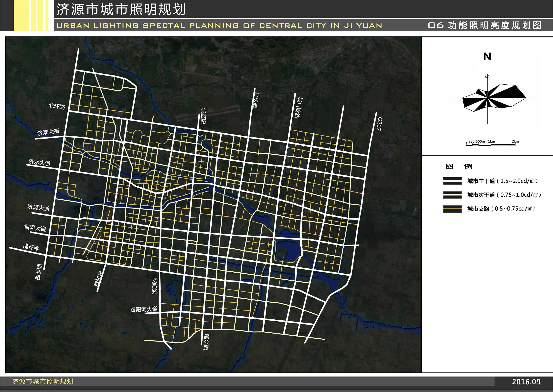Click the 06 功能照明亮度规划图 sheet title
This screenshot has height=392, width=553.
pos(485,25)
